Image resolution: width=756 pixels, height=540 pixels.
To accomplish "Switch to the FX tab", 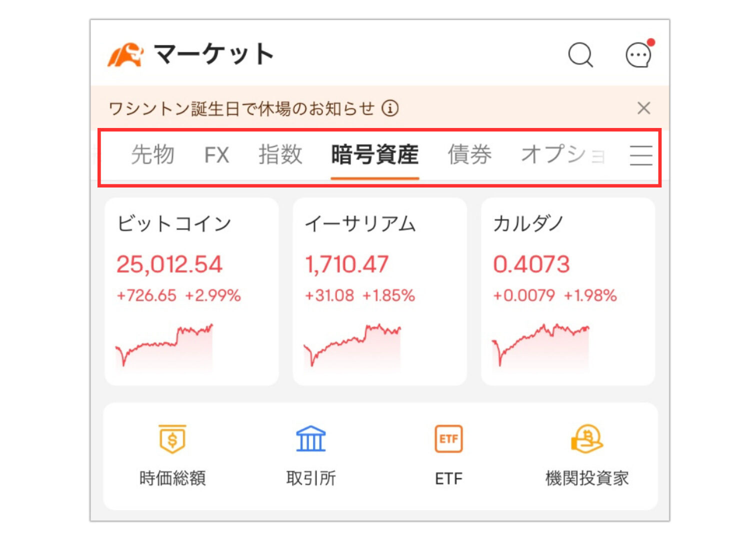I will 216,155.
